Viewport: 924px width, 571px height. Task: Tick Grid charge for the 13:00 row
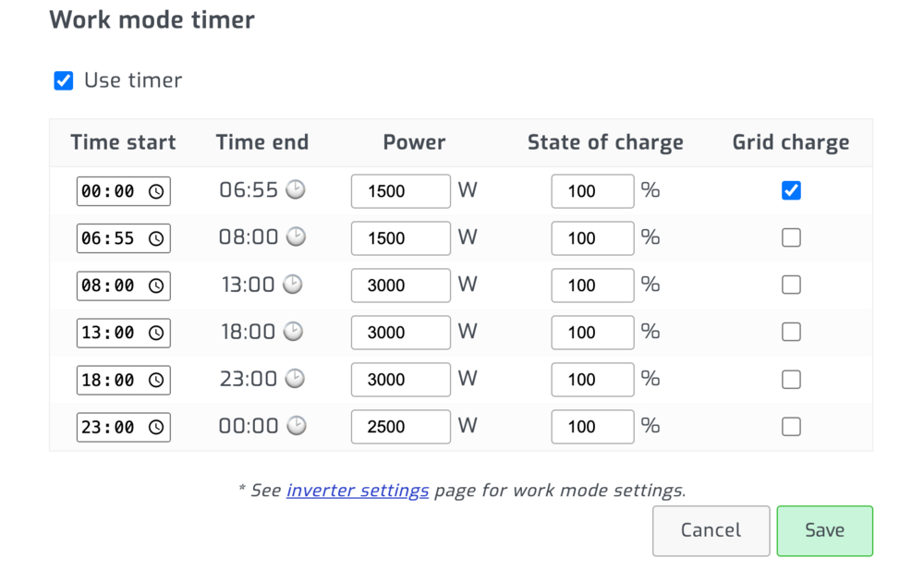(x=791, y=332)
